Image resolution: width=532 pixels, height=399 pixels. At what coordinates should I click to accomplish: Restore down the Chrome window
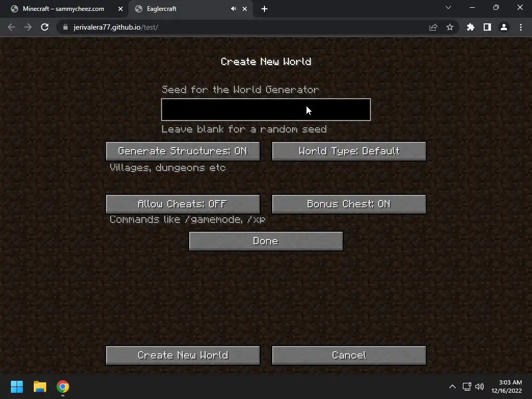[496, 7]
